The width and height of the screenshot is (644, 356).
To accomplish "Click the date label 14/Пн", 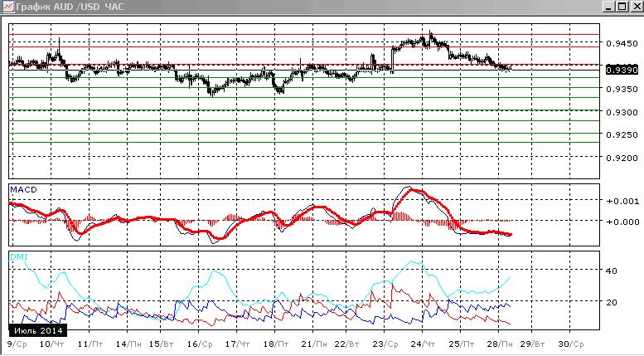I will [128, 344].
